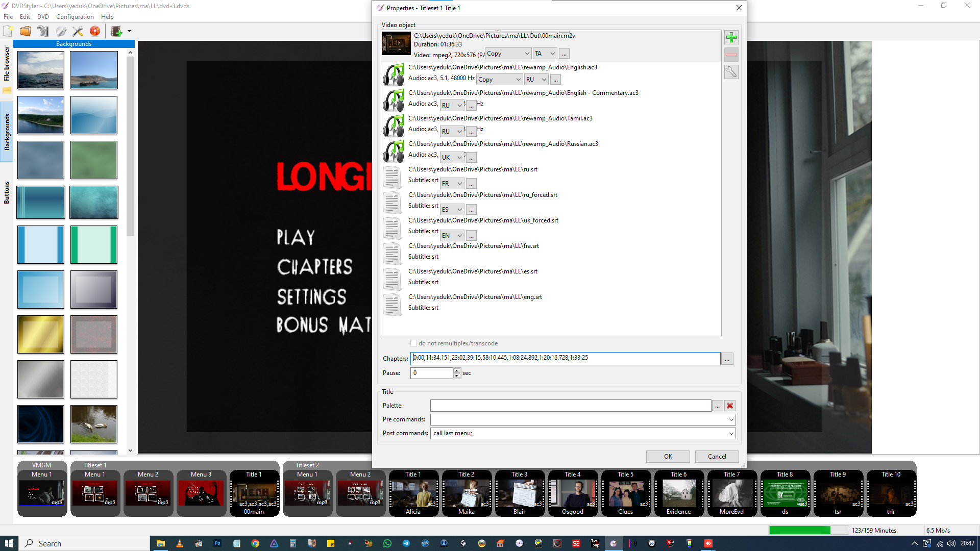Click the green plus Add file button
Screen dimensions: 980x551
click(x=731, y=37)
